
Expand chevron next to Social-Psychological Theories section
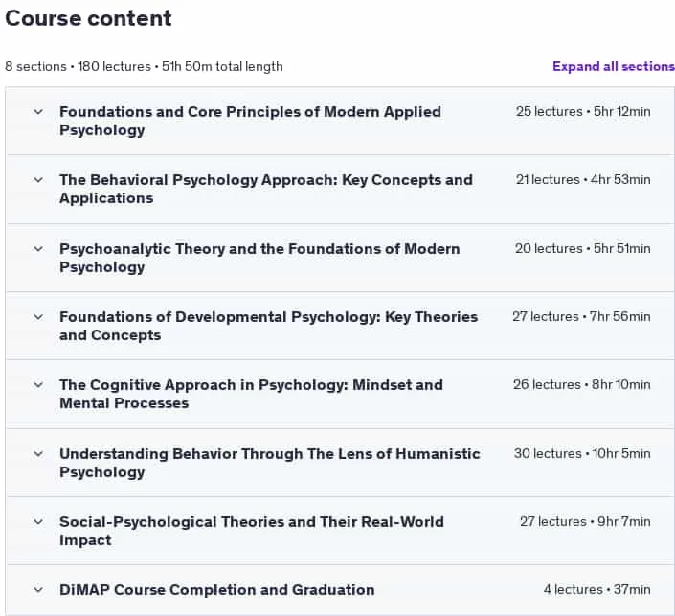38,522
